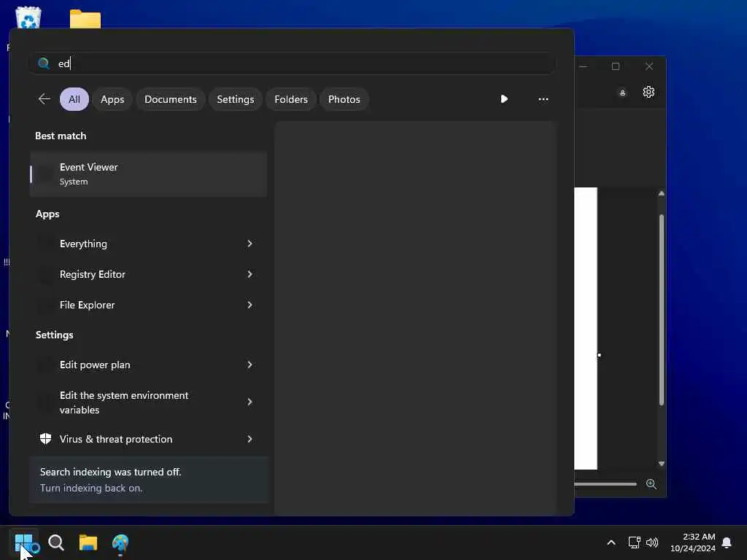747x560 pixels.
Task: Show hidden system tray icons
Action: tap(611, 542)
